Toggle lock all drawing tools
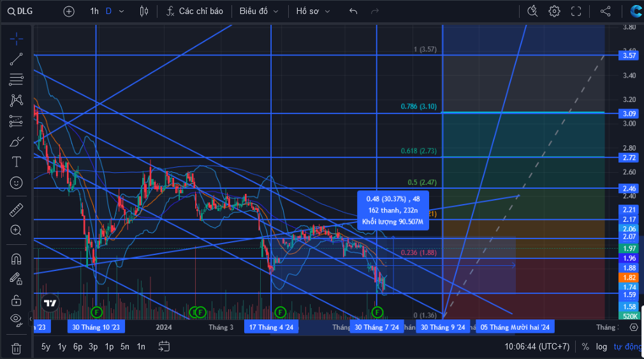This screenshot has height=359, width=644. click(x=17, y=300)
